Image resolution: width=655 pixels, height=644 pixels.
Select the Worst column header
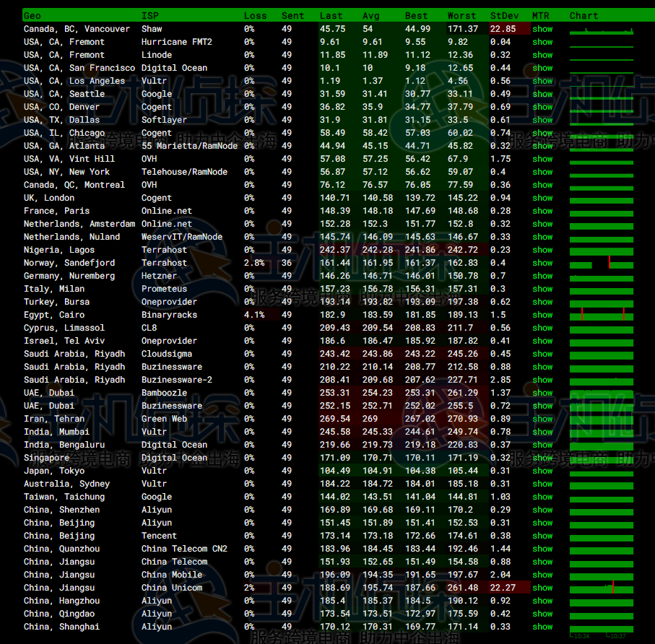point(461,15)
